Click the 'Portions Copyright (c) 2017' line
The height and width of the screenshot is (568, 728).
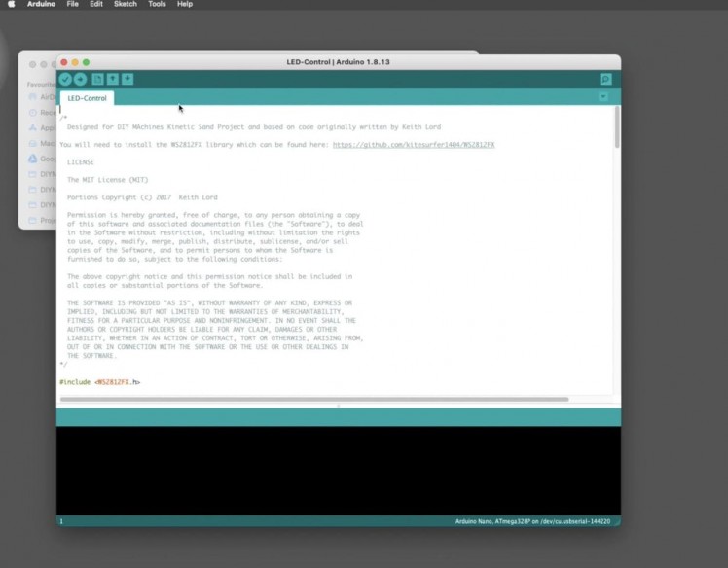pyautogui.click(x=142, y=197)
